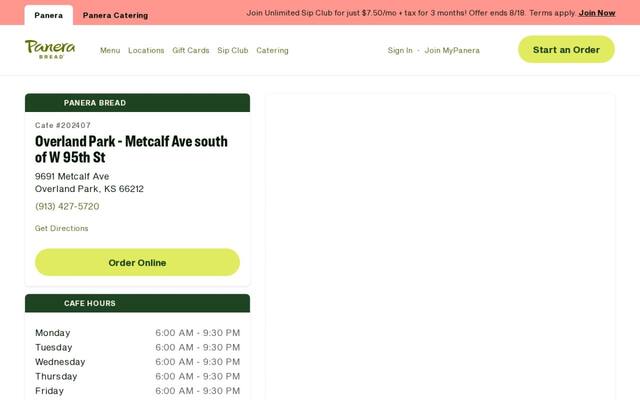Screen dimensions: 640x400
Task: Select the Friday hours row
Action: 138,391
